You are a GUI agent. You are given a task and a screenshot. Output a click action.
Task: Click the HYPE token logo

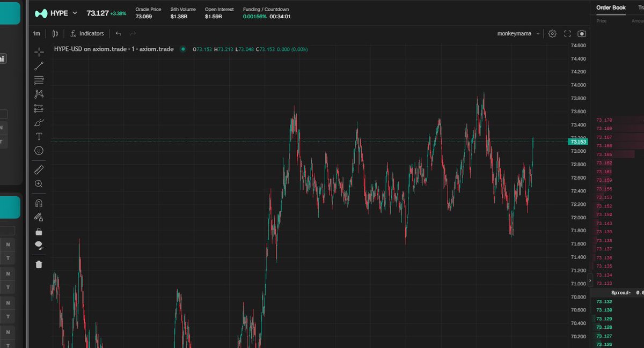[x=41, y=13]
